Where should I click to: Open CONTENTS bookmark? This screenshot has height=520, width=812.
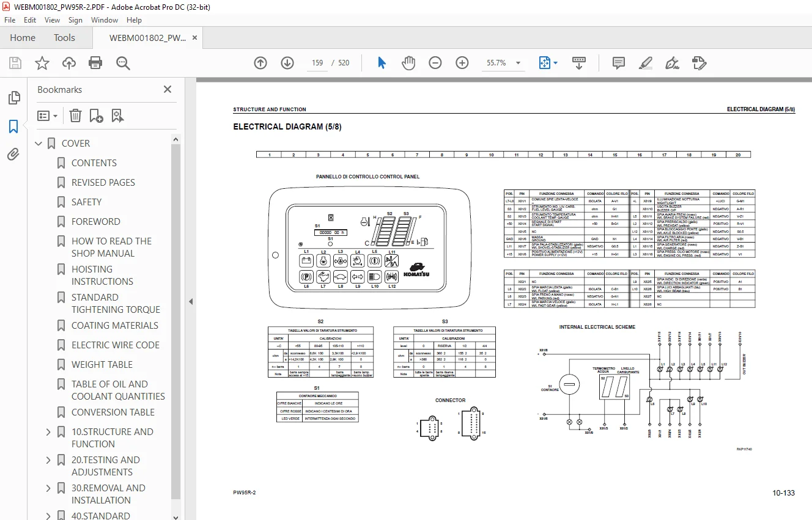pos(94,163)
